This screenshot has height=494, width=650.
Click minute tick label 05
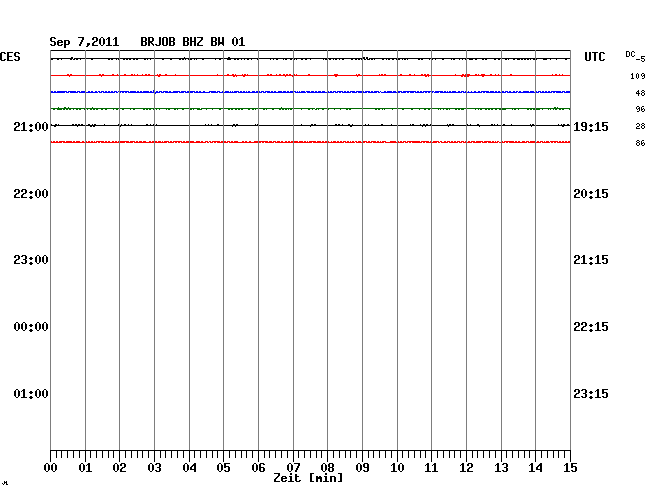(x=223, y=468)
